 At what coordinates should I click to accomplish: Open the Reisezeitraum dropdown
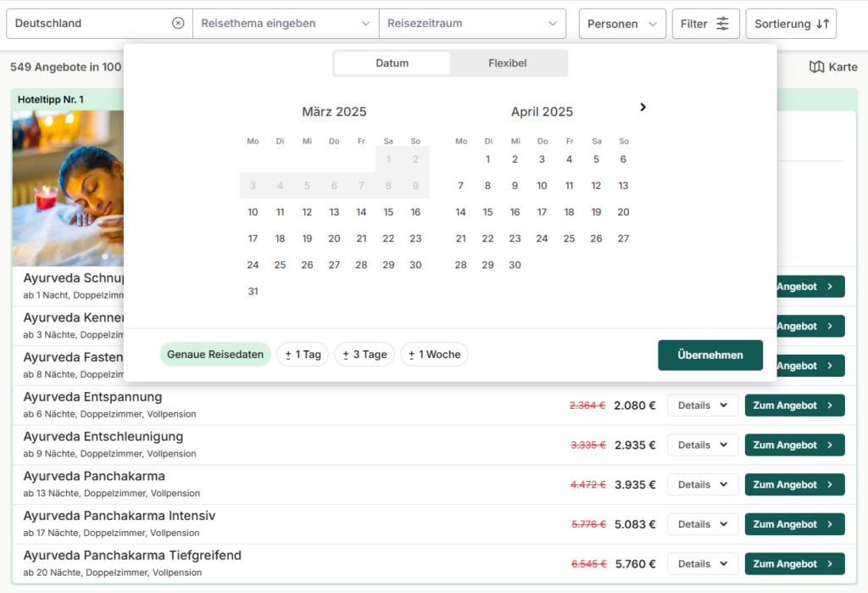(471, 24)
